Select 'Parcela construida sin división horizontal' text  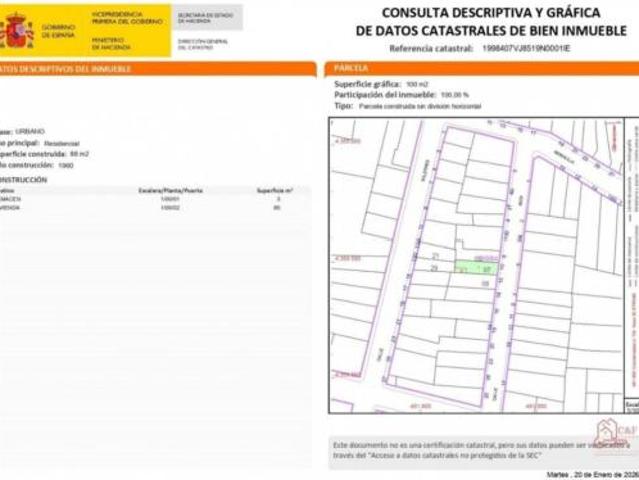tap(420, 106)
